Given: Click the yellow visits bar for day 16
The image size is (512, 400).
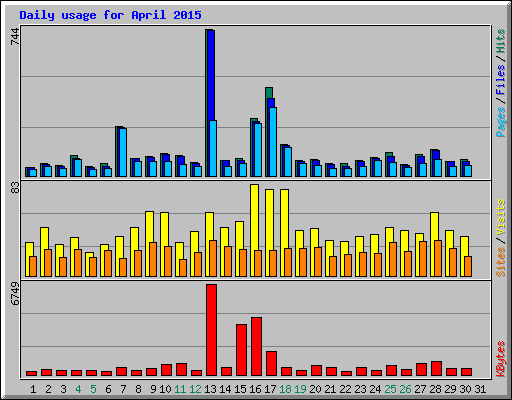Looking at the screenshot, I should [x=254, y=217].
